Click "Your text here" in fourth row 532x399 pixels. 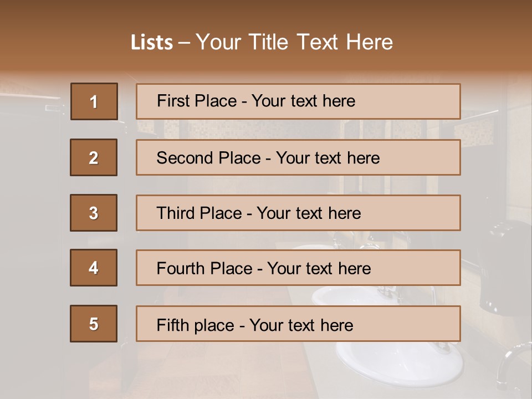pos(319,268)
